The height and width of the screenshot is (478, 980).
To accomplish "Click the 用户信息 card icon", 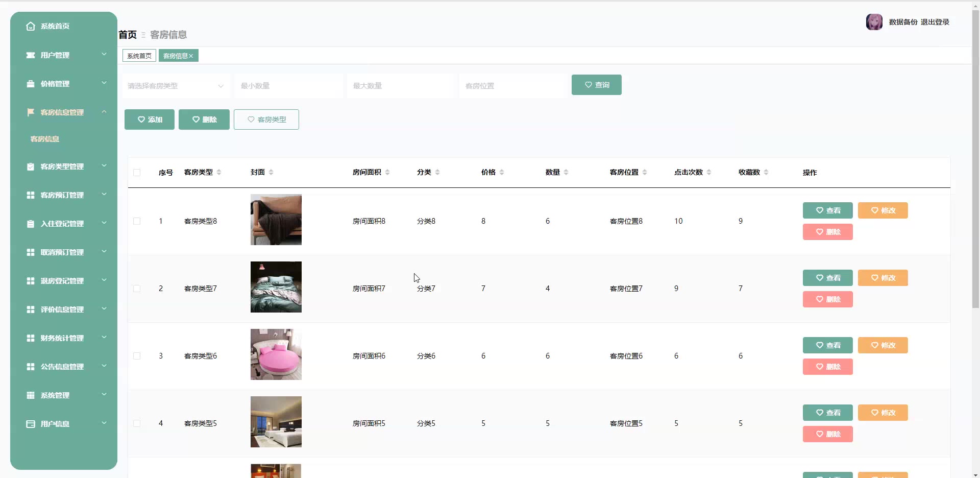I will point(31,424).
